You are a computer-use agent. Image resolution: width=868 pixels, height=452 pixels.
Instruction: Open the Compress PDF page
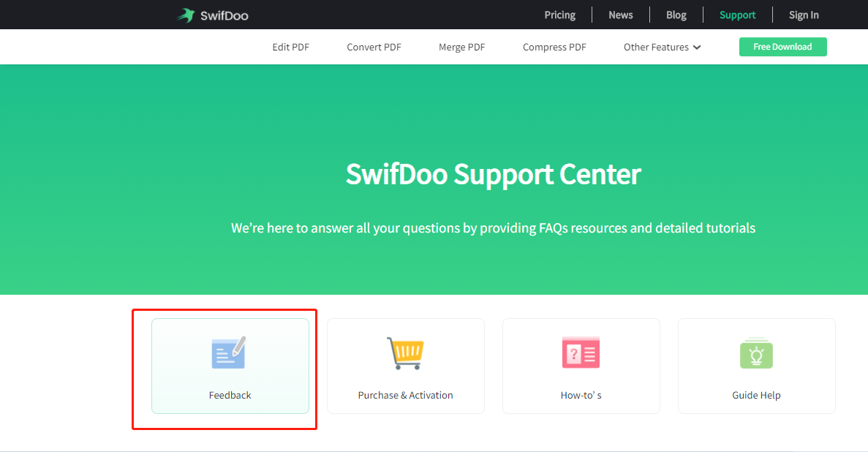554,48
